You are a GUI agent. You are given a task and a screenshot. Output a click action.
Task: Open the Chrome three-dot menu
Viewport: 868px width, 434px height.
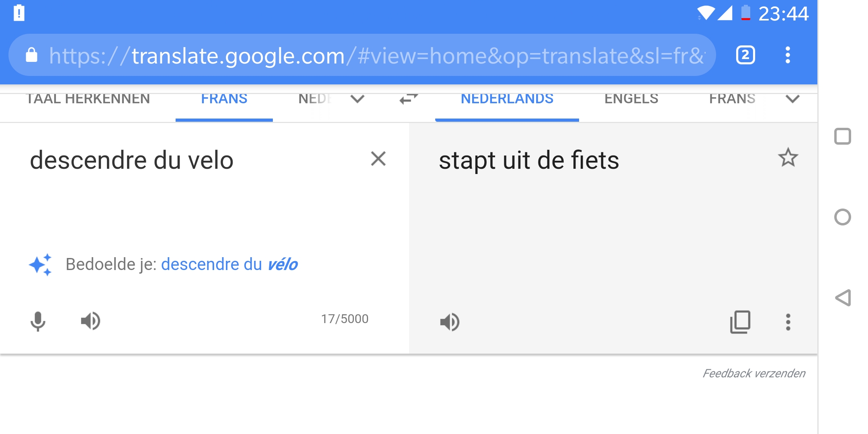(788, 55)
